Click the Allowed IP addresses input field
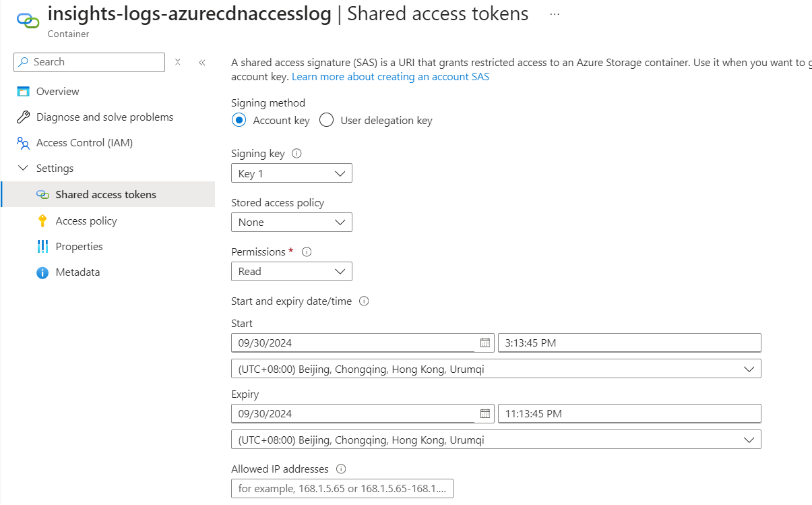 pyautogui.click(x=342, y=488)
